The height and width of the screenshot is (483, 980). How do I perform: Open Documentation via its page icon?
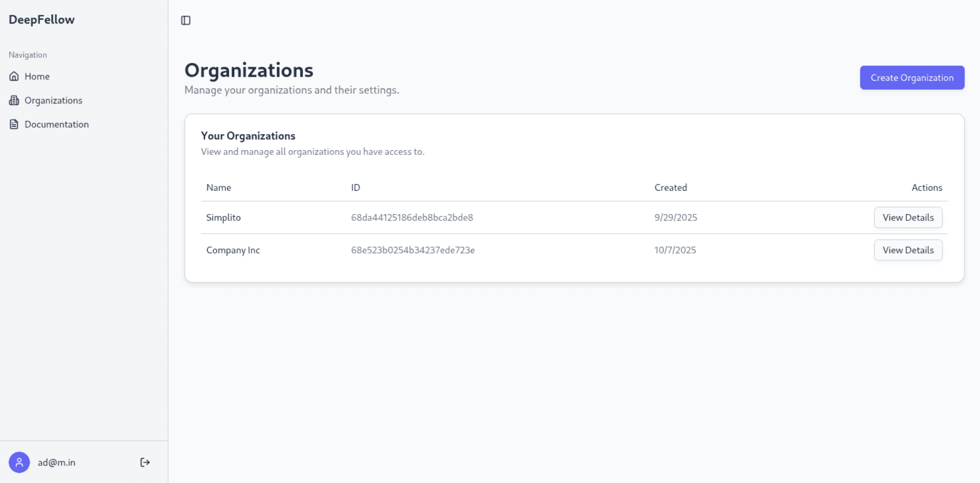[14, 124]
